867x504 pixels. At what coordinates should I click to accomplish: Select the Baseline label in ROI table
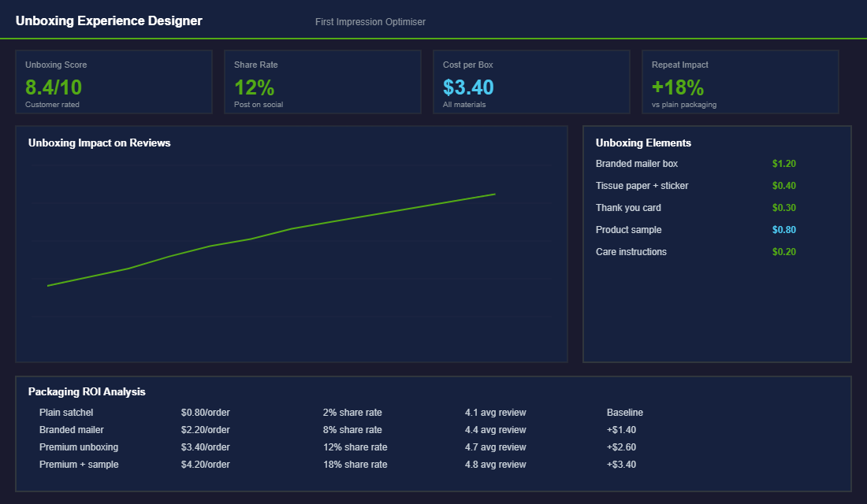click(625, 412)
